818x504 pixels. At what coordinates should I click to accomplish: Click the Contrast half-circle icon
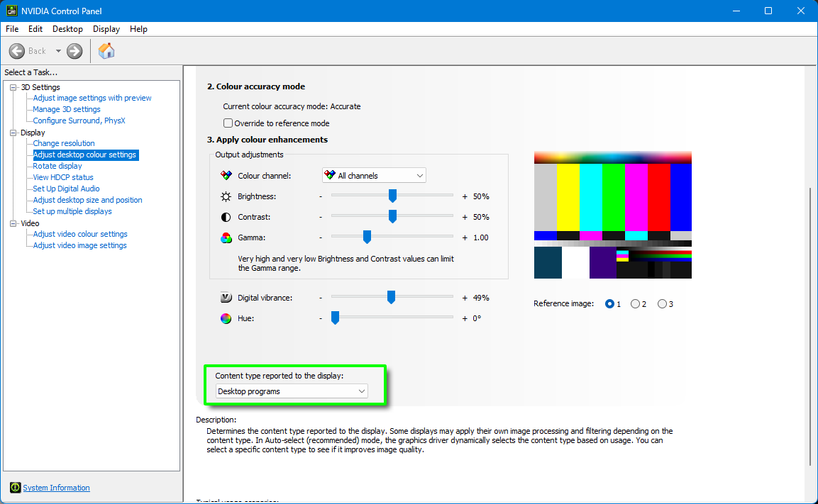(x=226, y=217)
